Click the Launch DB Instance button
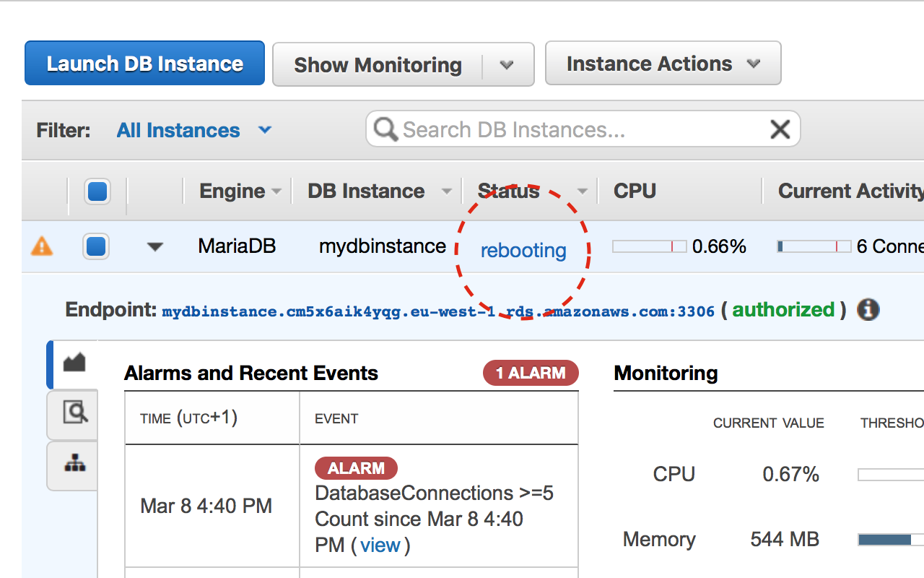The width and height of the screenshot is (924, 578). (x=144, y=64)
